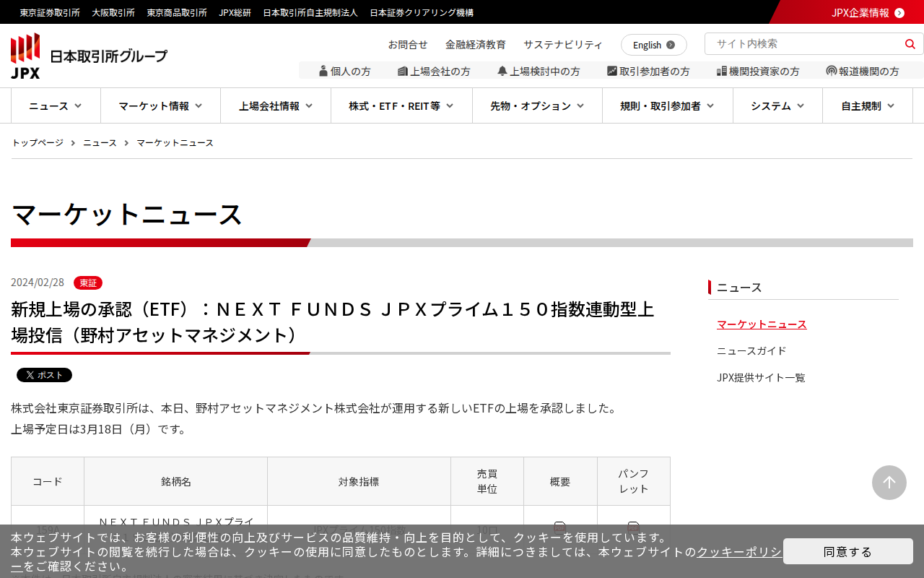924x578 pixels.
Task: Select ニュースガイド in the sidebar
Action: [x=751, y=350]
